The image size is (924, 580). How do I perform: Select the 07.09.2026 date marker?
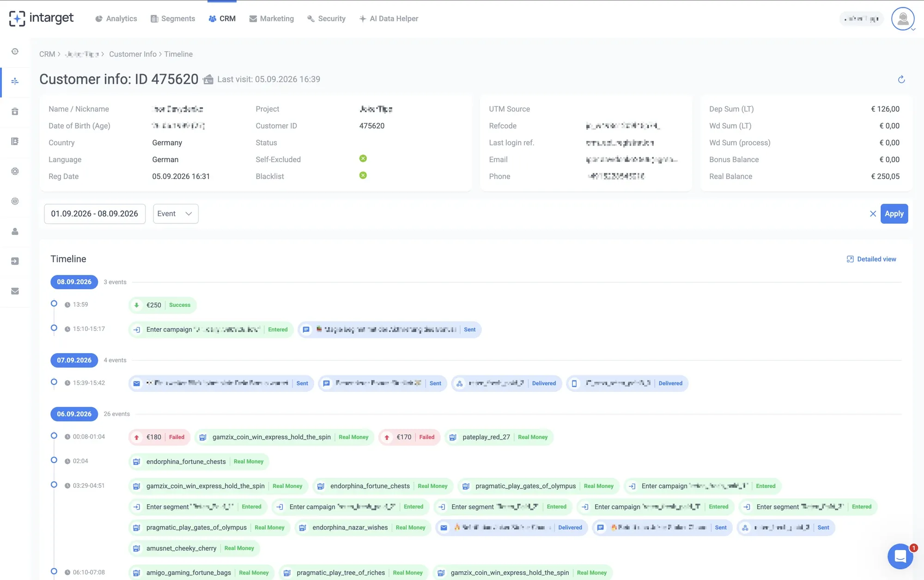pos(74,360)
